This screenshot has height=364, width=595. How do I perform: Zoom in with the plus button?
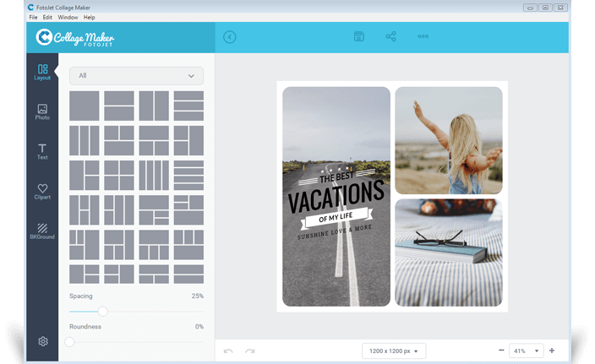552,350
